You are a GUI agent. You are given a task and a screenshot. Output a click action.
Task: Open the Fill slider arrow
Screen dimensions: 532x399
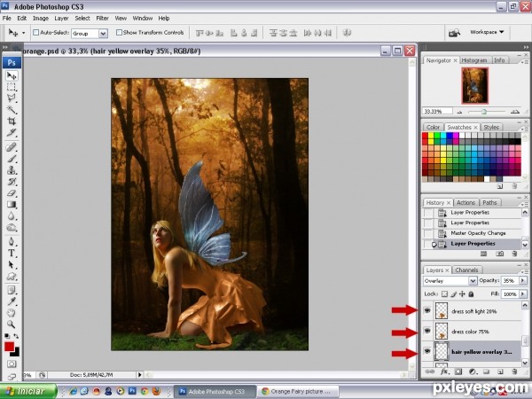(523, 294)
